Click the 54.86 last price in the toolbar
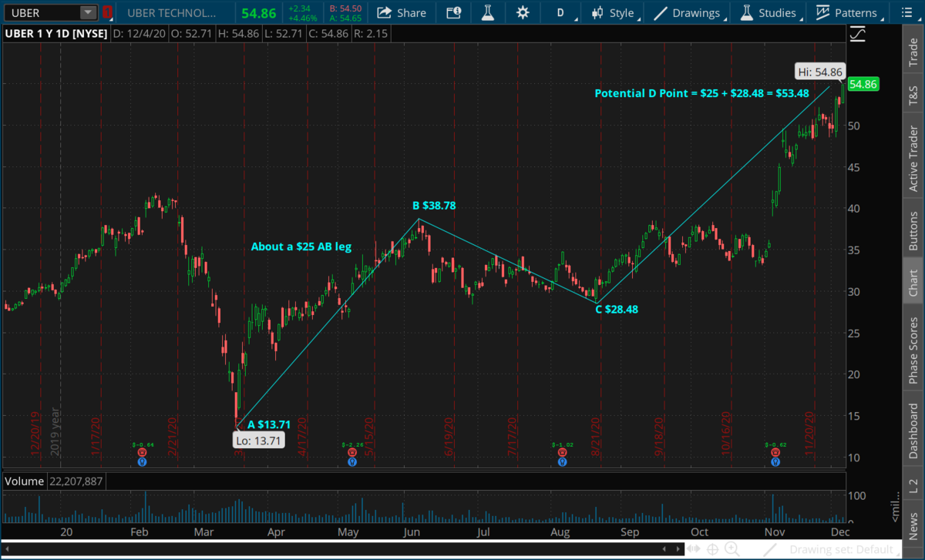The width and height of the screenshot is (925, 560). click(x=258, y=13)
